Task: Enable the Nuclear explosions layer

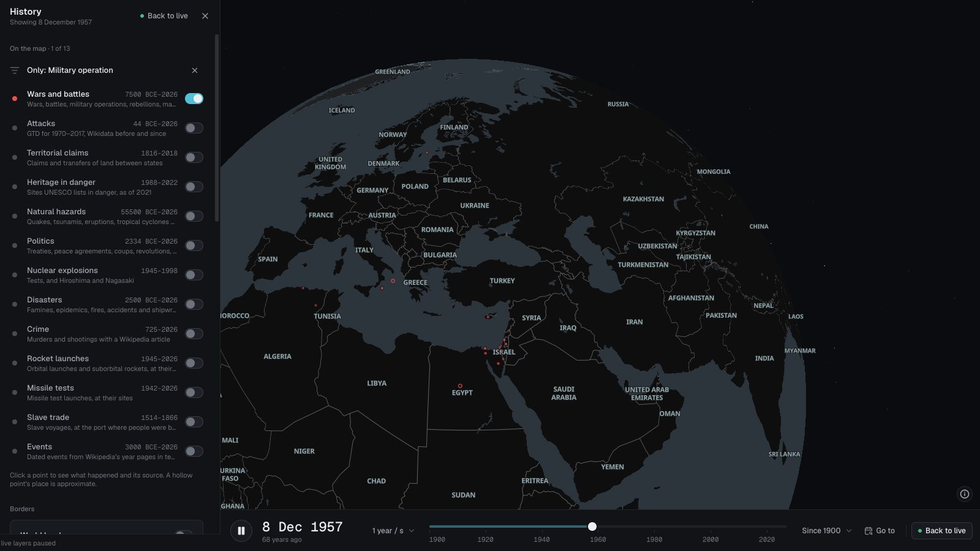Action: click(x=194, y=275)
